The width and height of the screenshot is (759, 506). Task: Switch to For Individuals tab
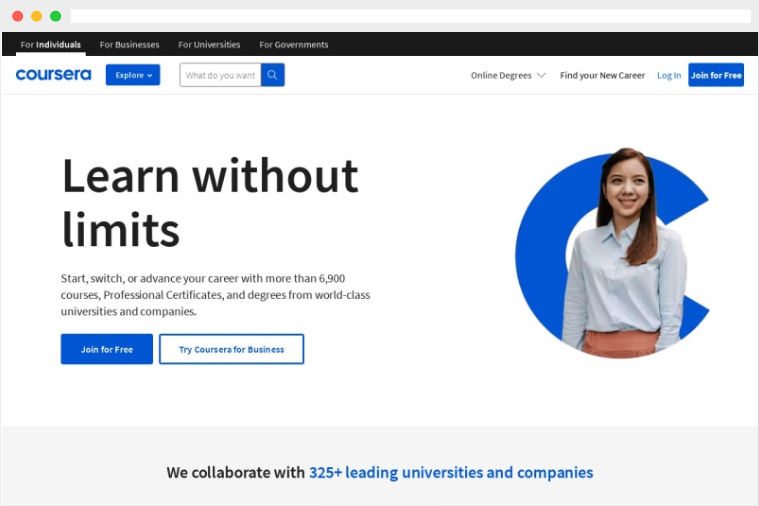(51, 45)
